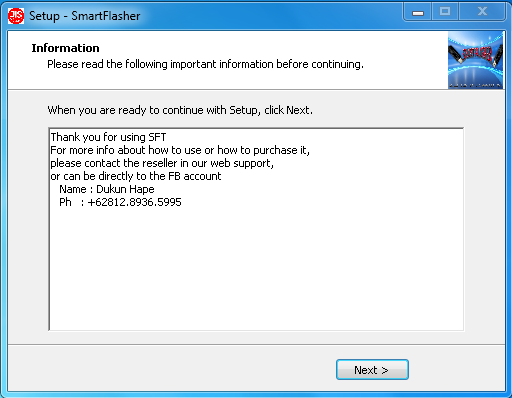Click the Next button to continue setup
512x398 pixels.
[x=372, y=369]
